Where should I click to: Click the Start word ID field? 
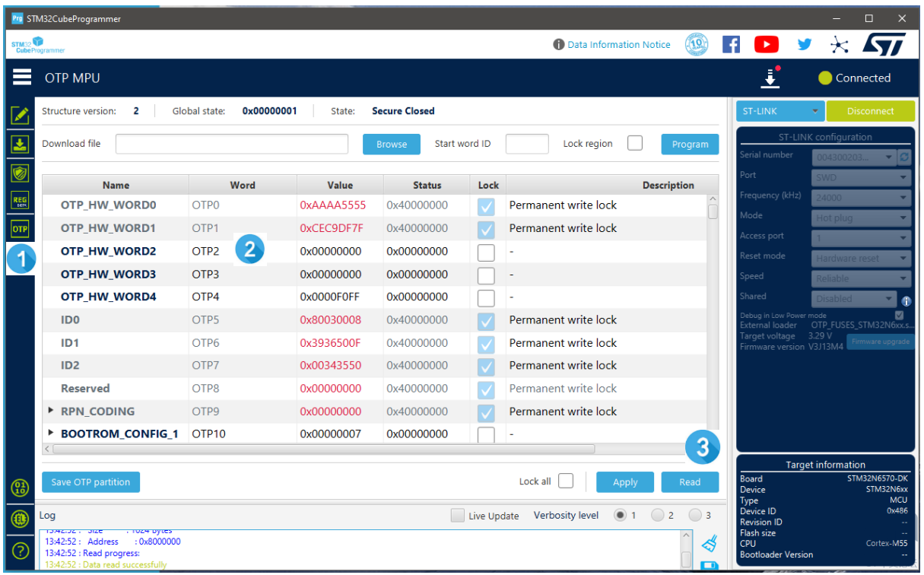[526, 144]
